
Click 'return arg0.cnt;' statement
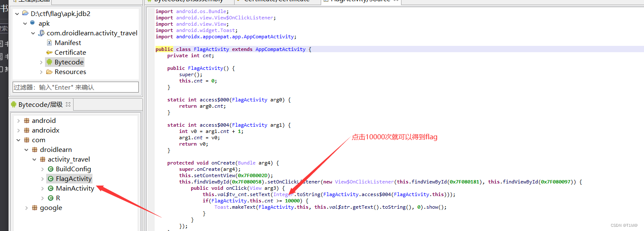(202, 106)
